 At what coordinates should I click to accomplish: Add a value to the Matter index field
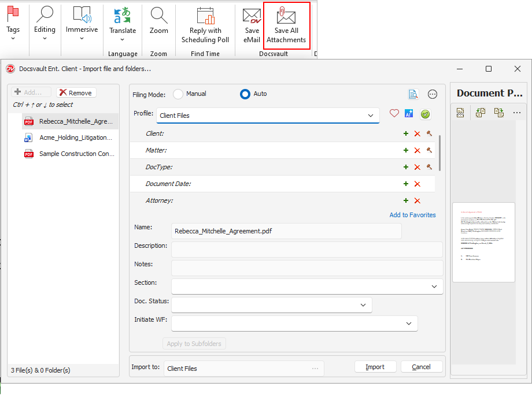pyautogui.click(x=406, y=150)
